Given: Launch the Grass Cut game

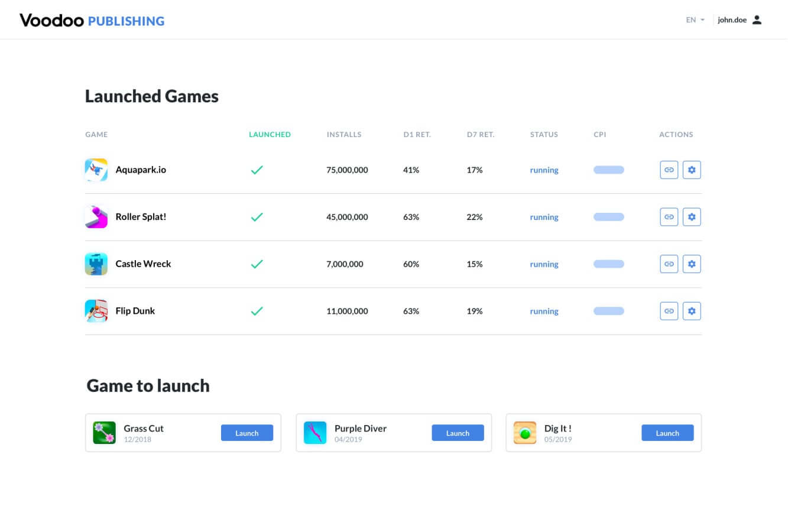Looking at the screenshot, I should coord(247,433).
